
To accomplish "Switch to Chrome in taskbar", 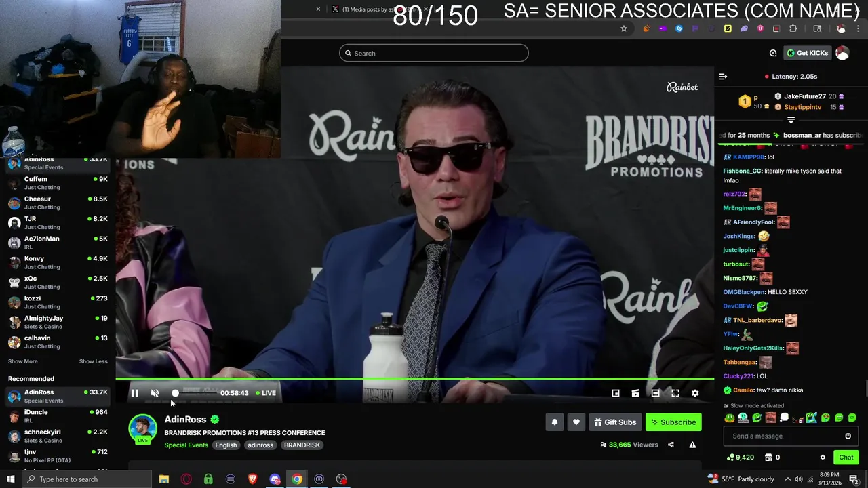I will coord(297,479).
